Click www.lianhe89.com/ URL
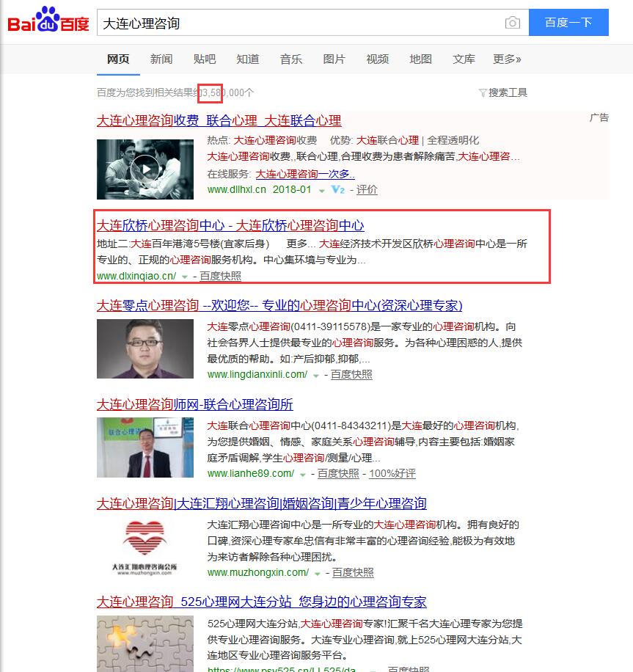This screenshot has height=672, width=633. [251, 473]
